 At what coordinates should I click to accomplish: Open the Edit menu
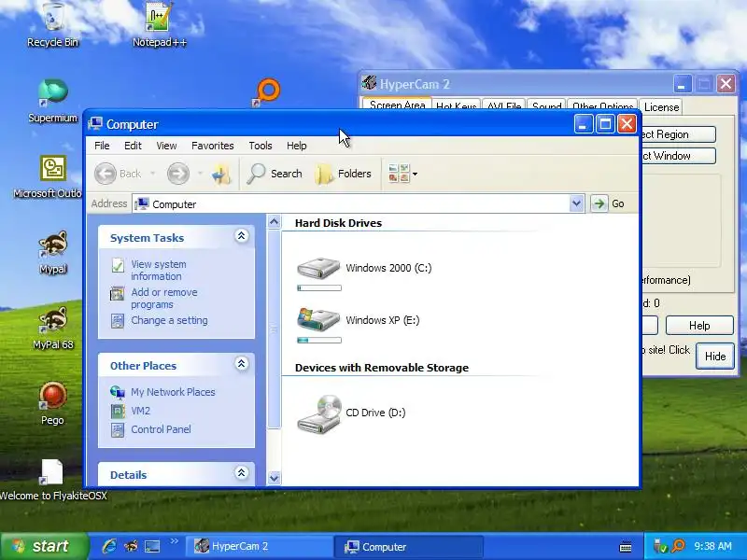tap(133, 146)
